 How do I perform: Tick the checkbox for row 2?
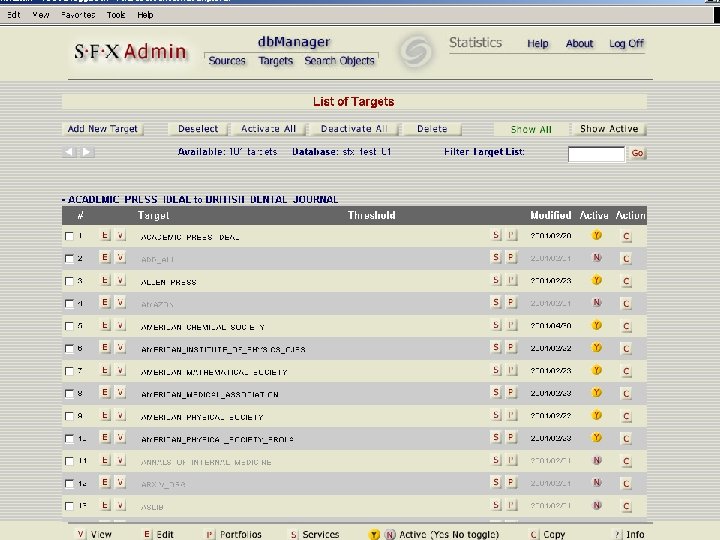click(x=69, y=259)
